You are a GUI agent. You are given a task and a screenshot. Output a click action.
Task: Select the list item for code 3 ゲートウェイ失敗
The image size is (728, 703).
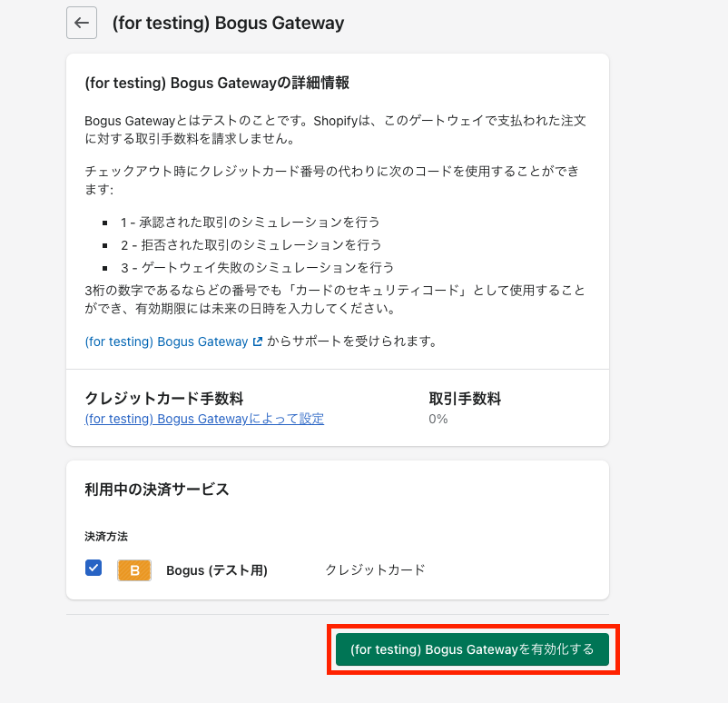click(258, 268)
